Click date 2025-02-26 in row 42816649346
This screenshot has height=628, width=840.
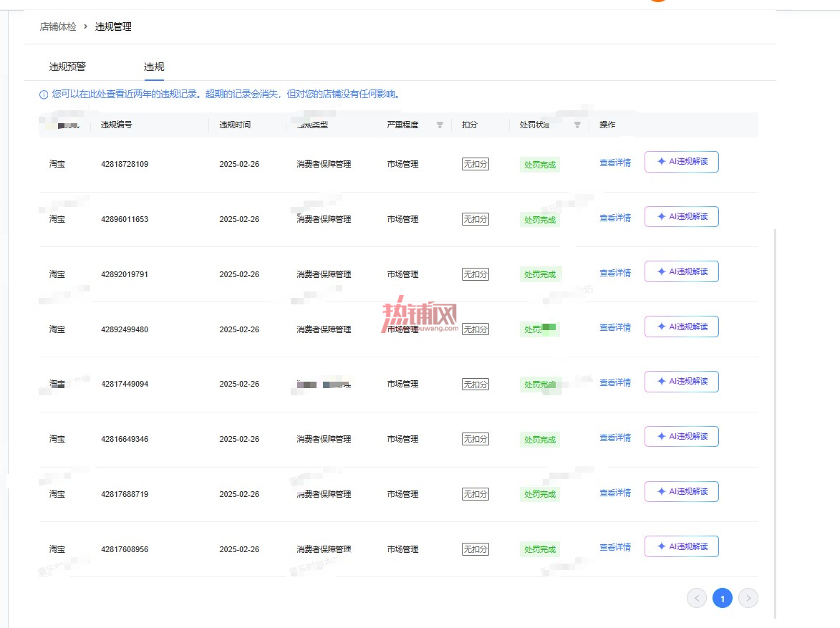239,440
